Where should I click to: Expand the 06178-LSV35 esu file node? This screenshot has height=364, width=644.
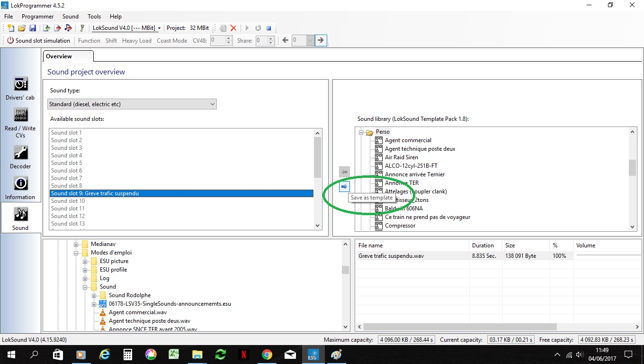[x=94, y=304]
